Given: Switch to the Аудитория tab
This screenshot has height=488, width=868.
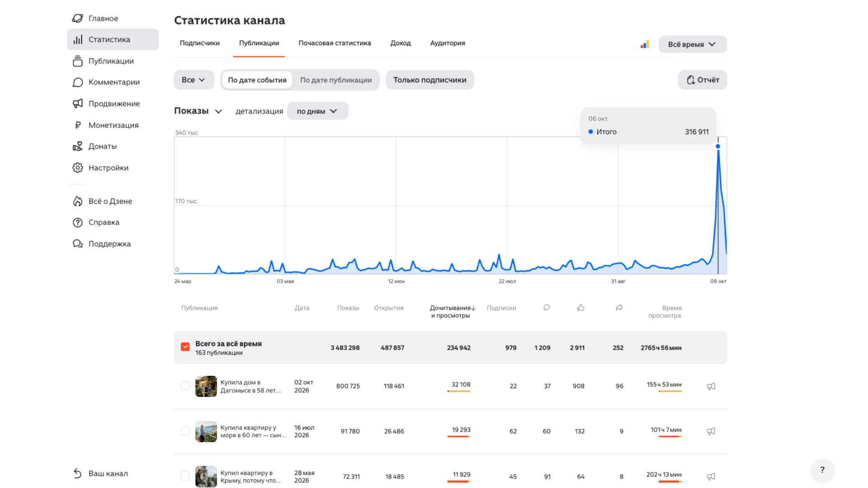Looking at the screenshot, I should tap(448, 43).
